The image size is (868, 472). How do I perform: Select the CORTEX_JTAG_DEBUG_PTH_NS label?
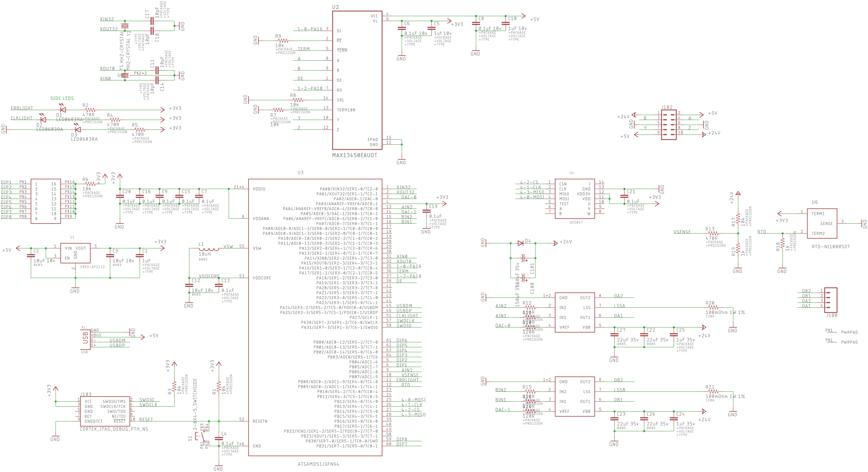[x=114, y=429]
